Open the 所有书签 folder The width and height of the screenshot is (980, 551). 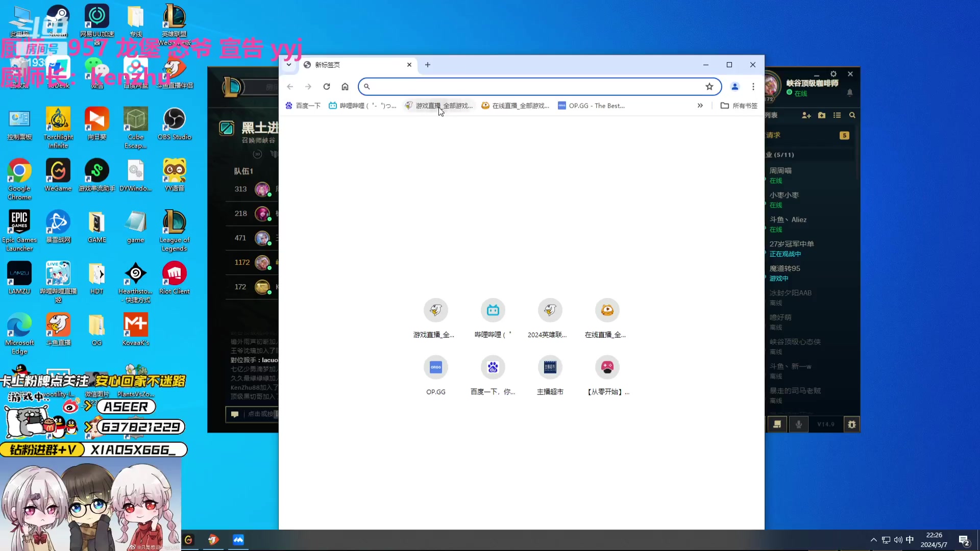[739, 106]
